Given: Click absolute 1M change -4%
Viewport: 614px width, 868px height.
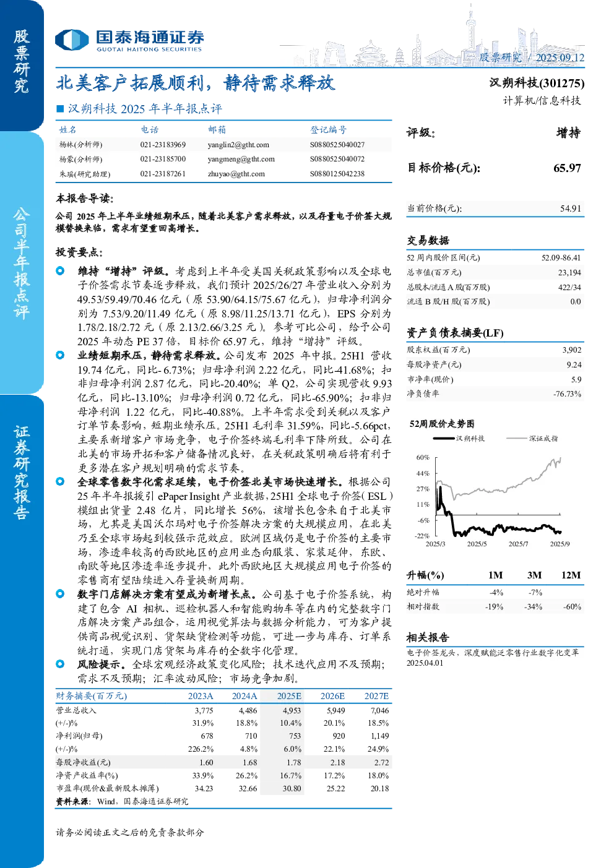Looking at the screenshot, I should pyautogui.click(x=496, y=592).
